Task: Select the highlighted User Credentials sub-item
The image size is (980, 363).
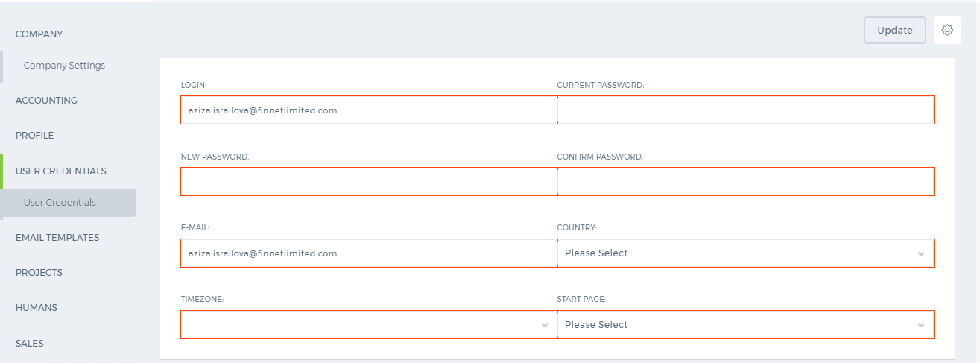Action: point(69,203)
